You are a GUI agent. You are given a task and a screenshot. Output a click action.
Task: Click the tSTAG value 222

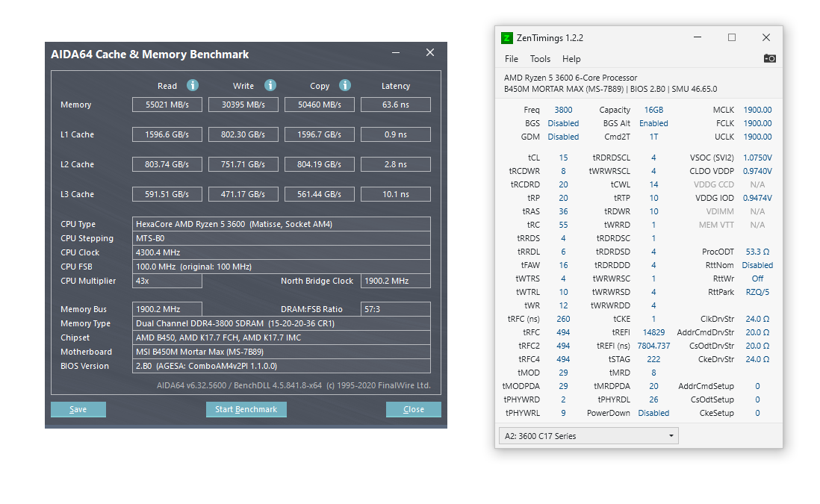coord(653,359)
